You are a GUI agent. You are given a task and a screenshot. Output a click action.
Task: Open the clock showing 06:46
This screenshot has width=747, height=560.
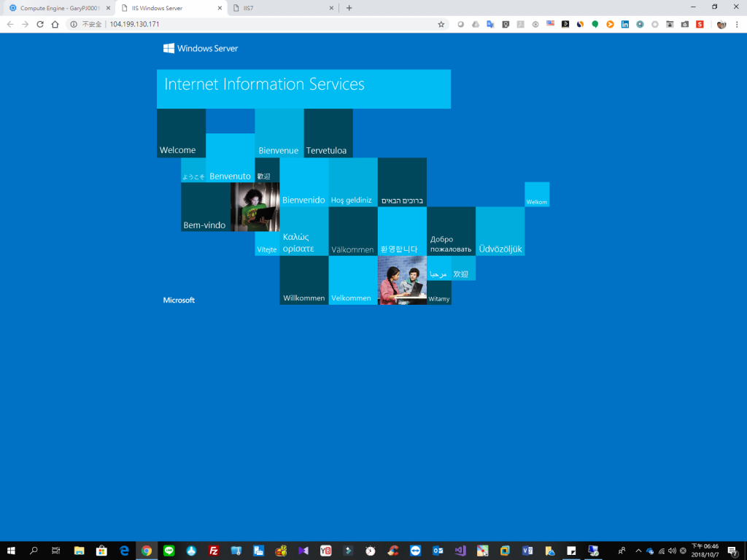click(x=705, y=551)
